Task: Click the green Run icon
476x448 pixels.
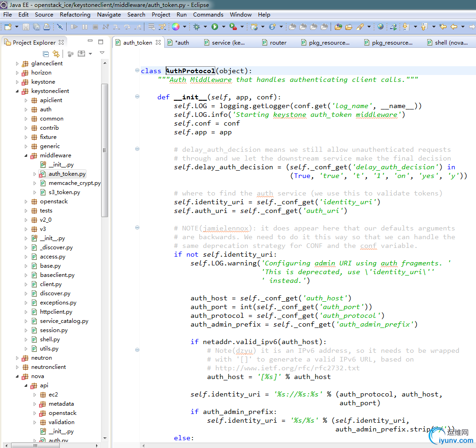Action: (x=215, y=27)
